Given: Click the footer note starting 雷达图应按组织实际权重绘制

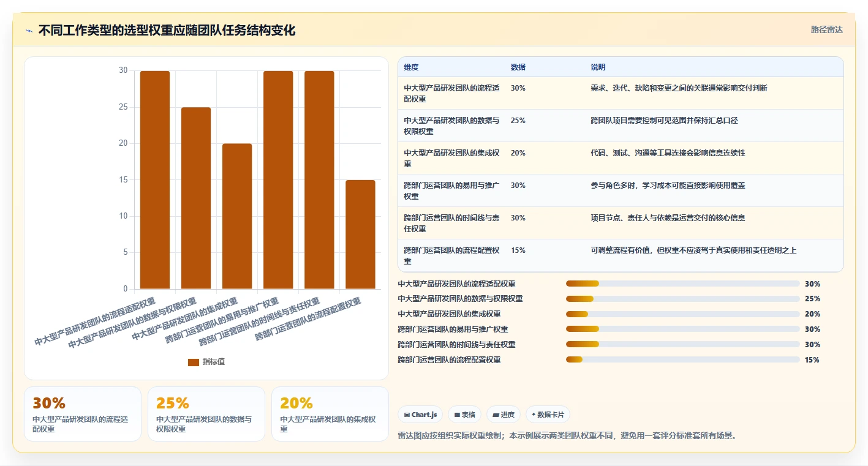Looking at the screenshot, I should (567, 436).
